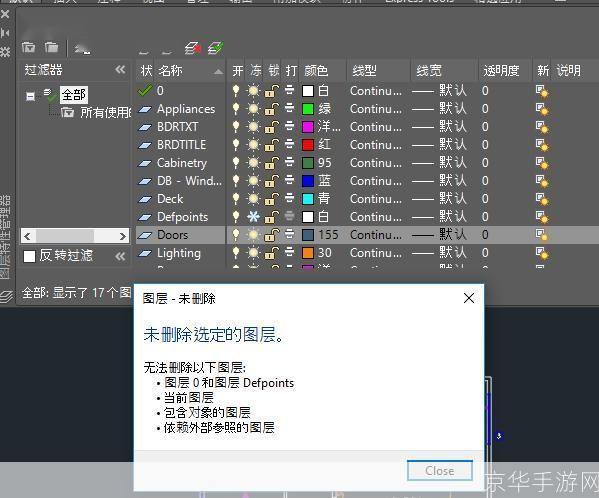This screenshot has height=498, width=599.
Task: Open the cyan color swatch of Deck layer
Action: (308, 199)
